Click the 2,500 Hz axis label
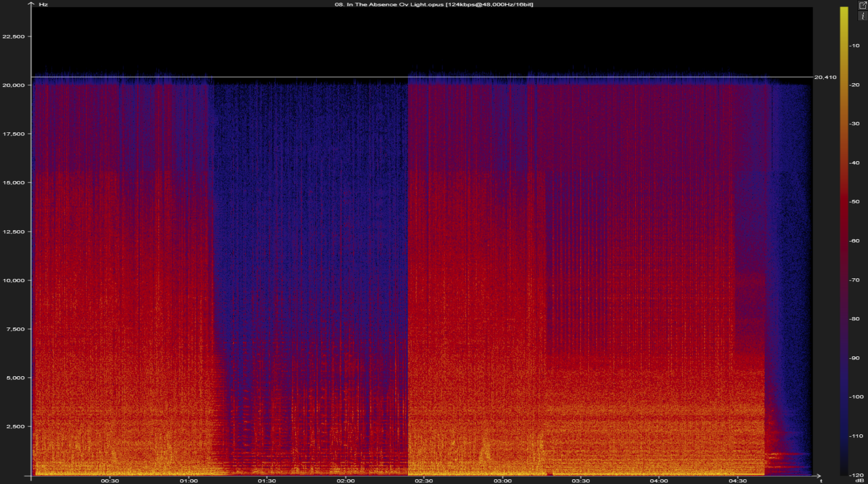This screenshot has width=868, height=484. pyautogui.click(x=15, y=426)
